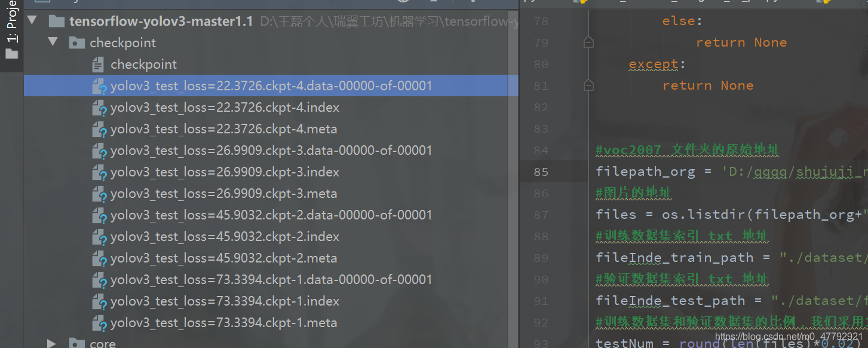The image size is (868, 348).
Task: Click 'return None' on line 81
Action: coord(707,86)
